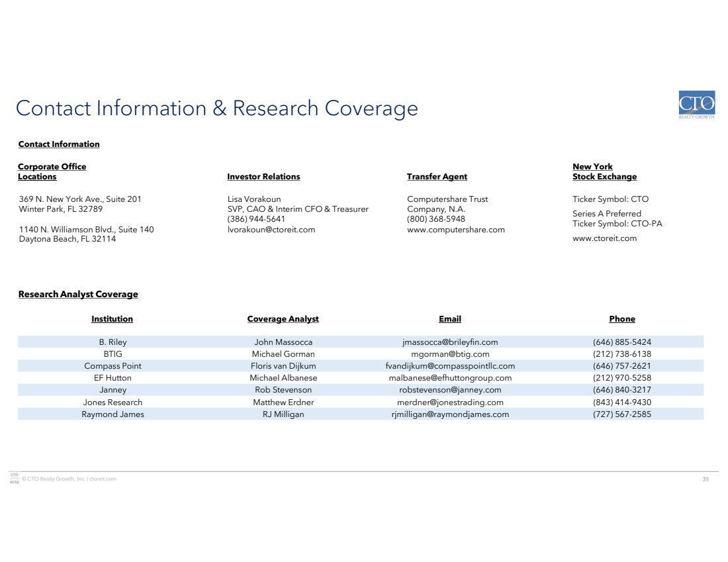The height and width of the screenshot is (562, 728).
Task: Select the Research Analyst Coverage heading
Action: point(78,294)
